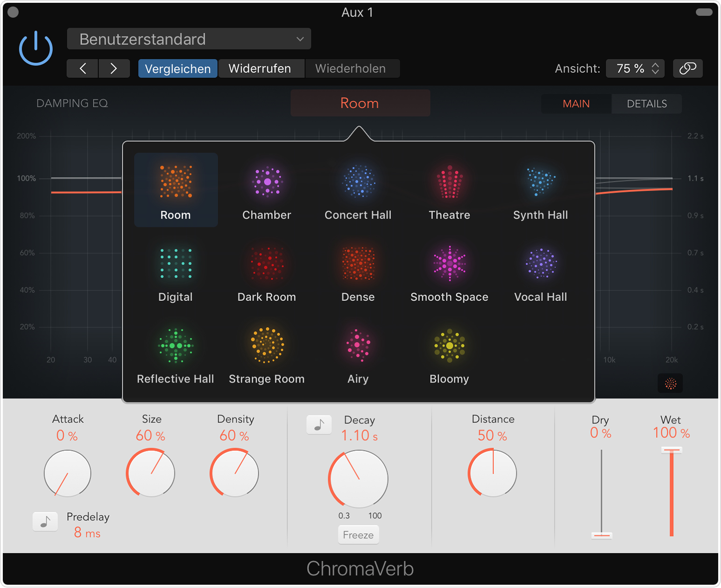Switch to the DETAILS tab

point(646,104)
